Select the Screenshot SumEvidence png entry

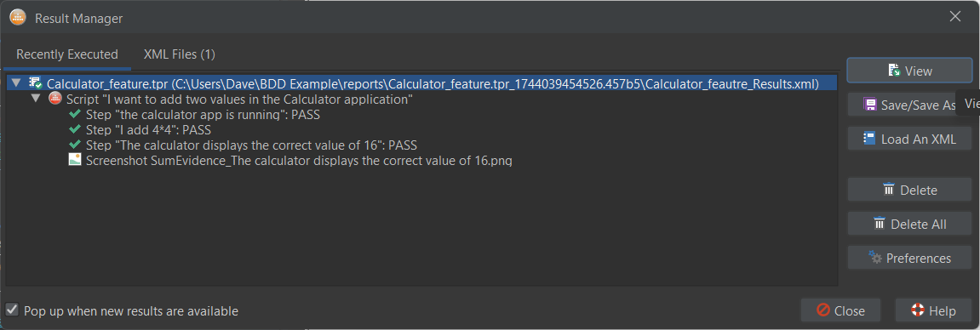[290, 160]
